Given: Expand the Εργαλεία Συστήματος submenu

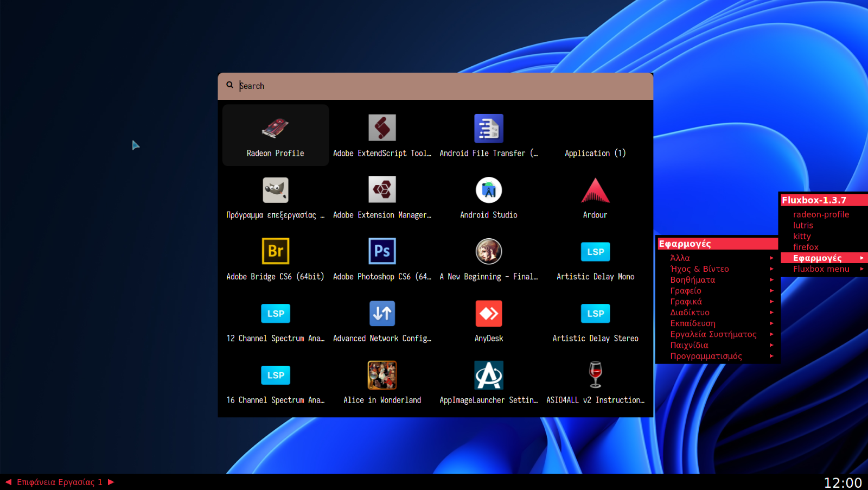Looking at the screenshot, I should pyautogui.click(x=717, y=334).
